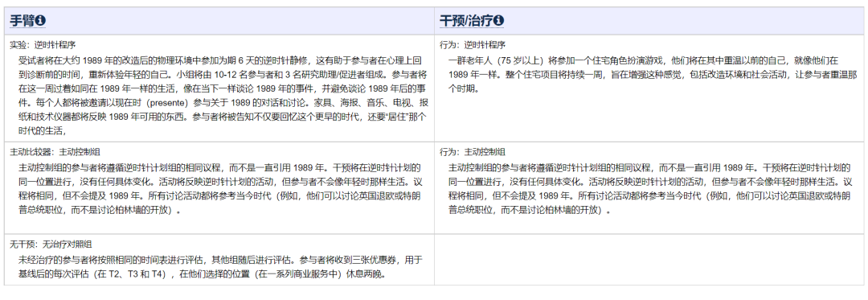
Task: Click the 干预/治疗 column header text
Action: [x=466, y=21]
